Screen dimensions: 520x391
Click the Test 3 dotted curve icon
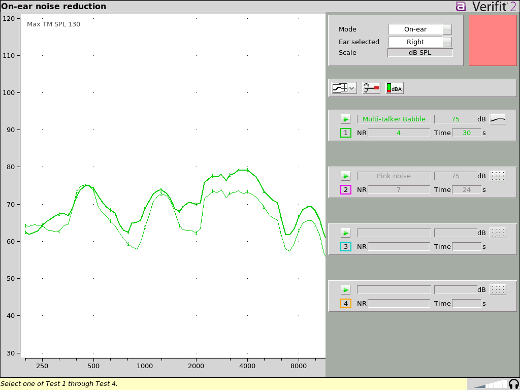[x=498, y=233]
